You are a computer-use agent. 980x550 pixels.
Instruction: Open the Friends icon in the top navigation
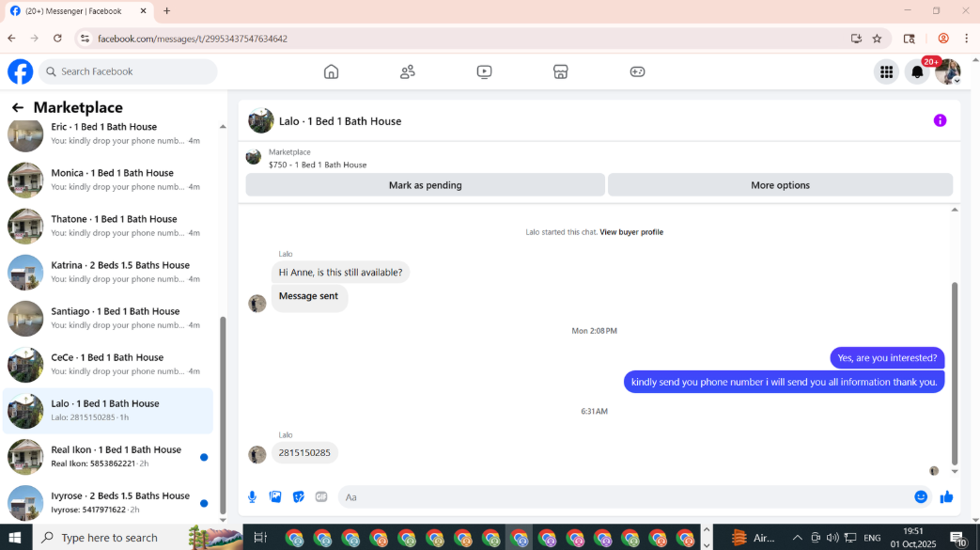coord(408,72)
